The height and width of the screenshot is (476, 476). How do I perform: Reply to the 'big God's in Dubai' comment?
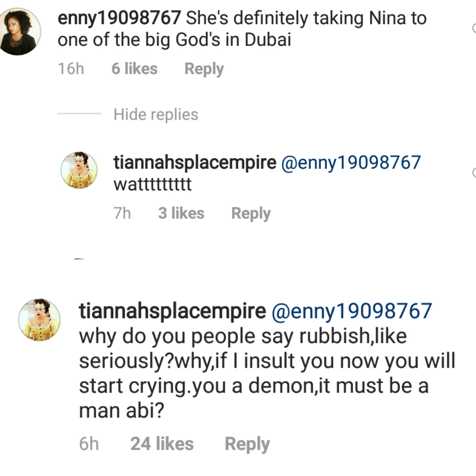pyautogui.click(x=204, y=68)
